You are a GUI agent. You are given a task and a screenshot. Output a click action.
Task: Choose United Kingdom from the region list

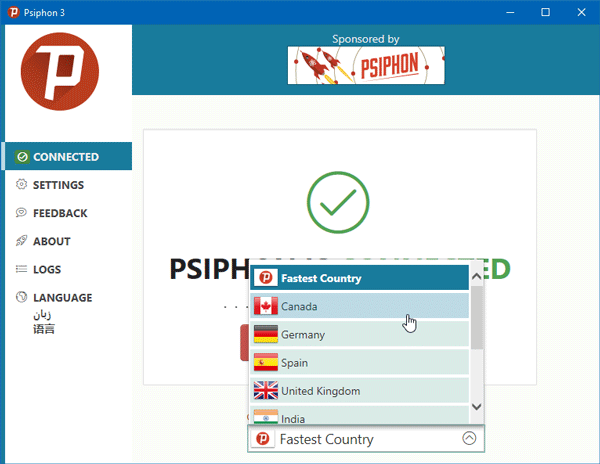tap(360, 391)
